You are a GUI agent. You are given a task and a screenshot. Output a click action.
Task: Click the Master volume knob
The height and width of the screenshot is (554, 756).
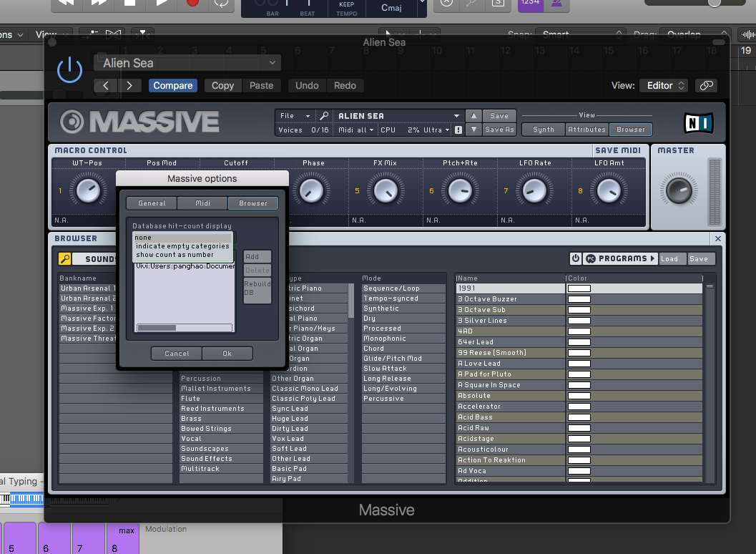677,190
